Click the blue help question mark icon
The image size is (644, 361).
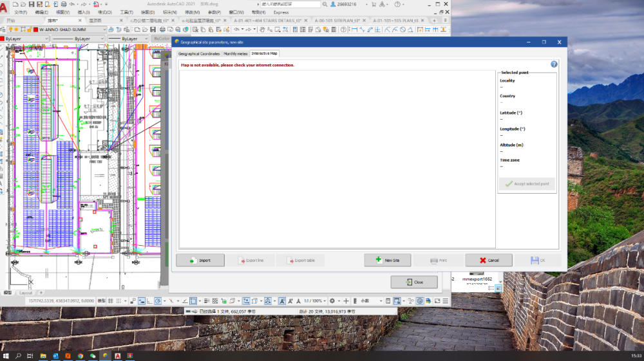click(x=554, y=64)
